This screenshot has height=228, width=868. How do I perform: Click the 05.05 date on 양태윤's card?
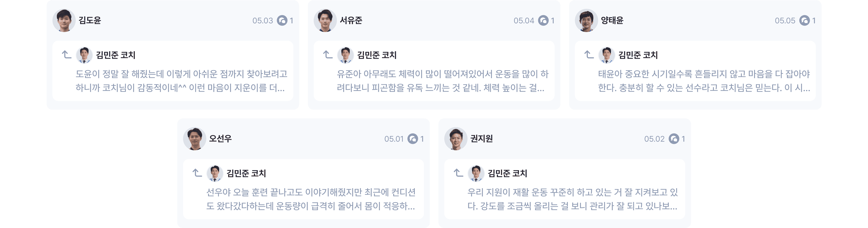(x=785, y=21)
